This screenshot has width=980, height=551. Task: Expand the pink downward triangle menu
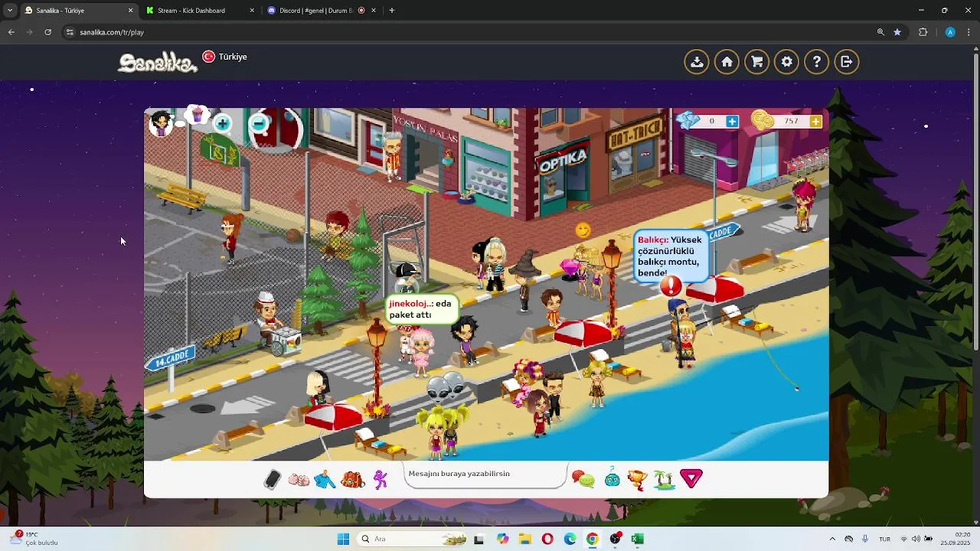coord(691,479)
